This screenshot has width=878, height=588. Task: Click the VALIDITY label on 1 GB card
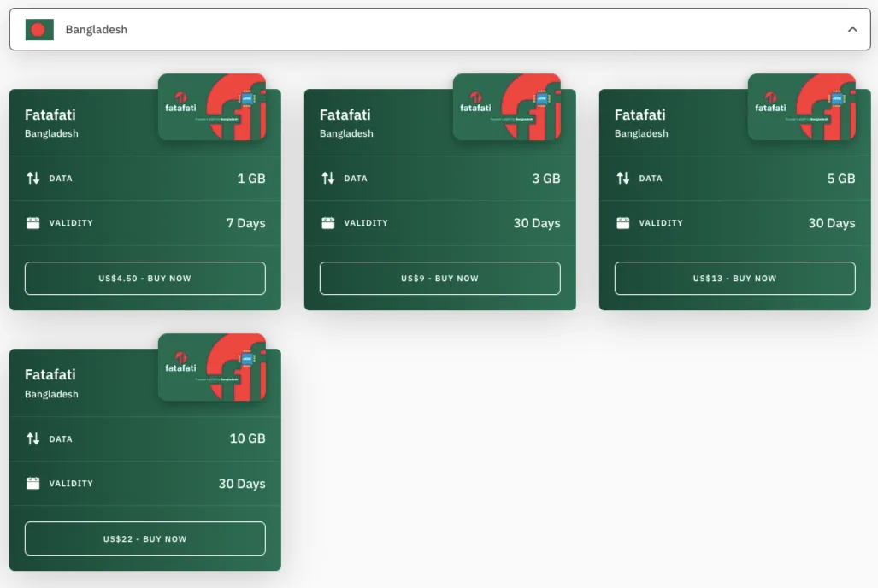71,223
